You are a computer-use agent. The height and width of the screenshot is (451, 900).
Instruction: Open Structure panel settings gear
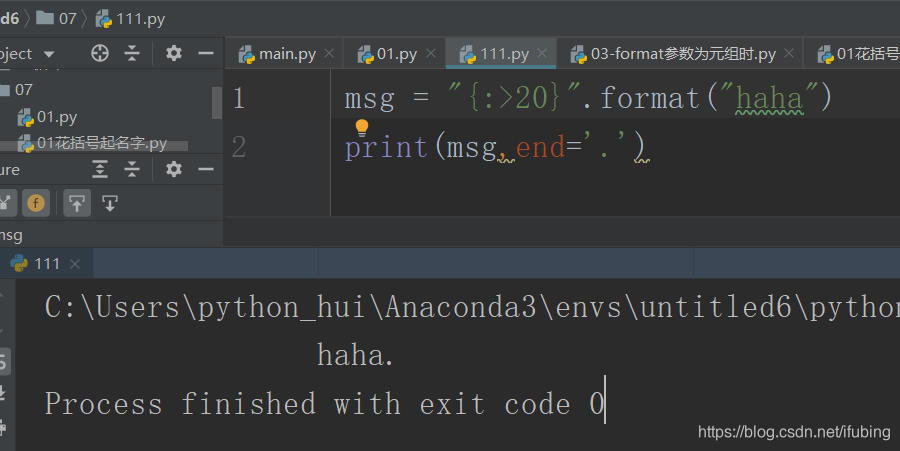point(174,169)
